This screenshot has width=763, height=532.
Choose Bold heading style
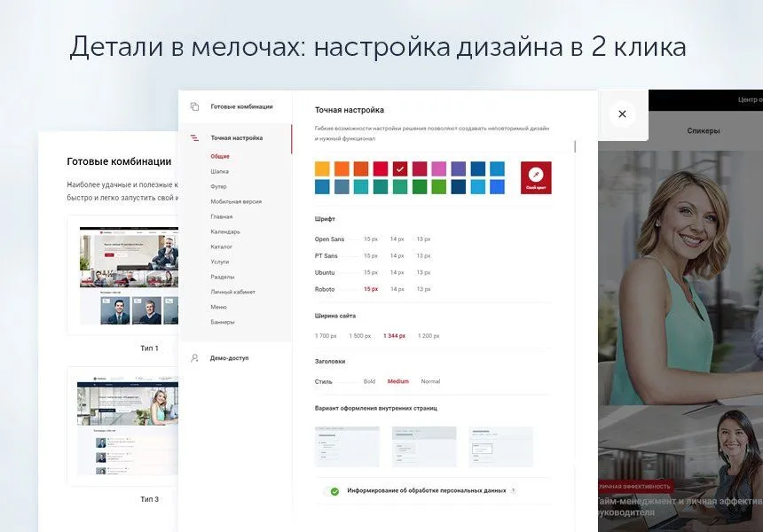click(369, 381)
